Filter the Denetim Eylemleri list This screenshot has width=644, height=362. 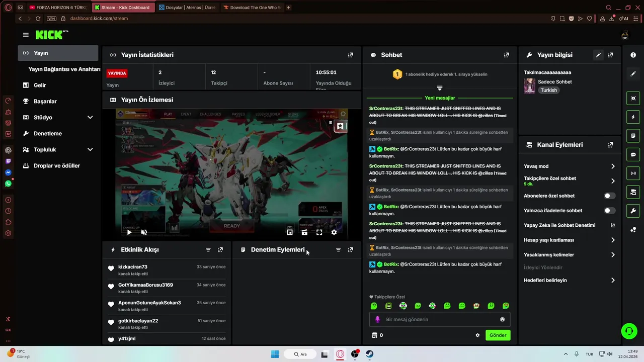pos(338,250)
